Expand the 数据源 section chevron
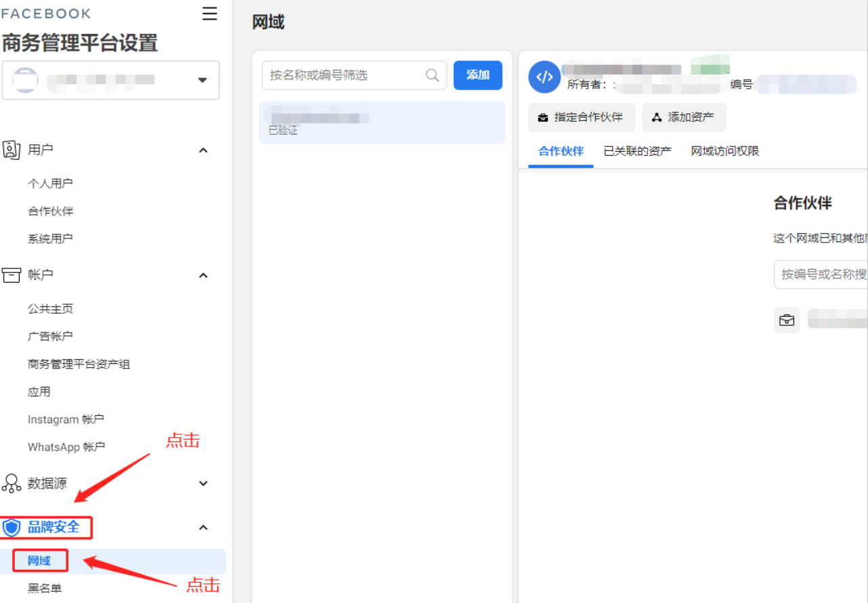This screenshot has height=603, width=868. 202,483
